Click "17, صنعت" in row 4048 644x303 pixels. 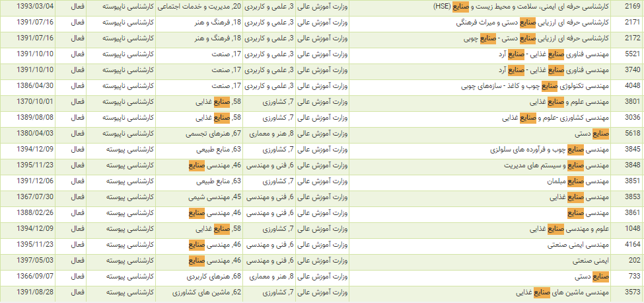click(x=227, y=85)
